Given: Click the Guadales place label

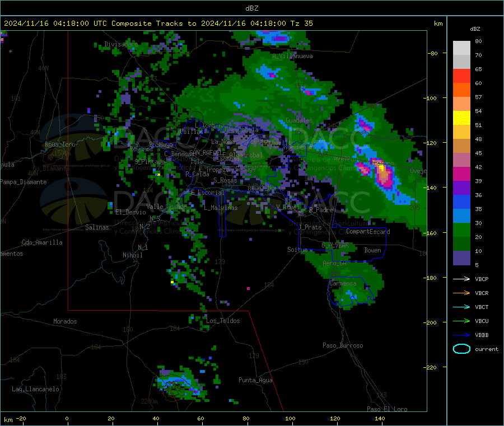Looking at the screenshot, I should [299, 120].
